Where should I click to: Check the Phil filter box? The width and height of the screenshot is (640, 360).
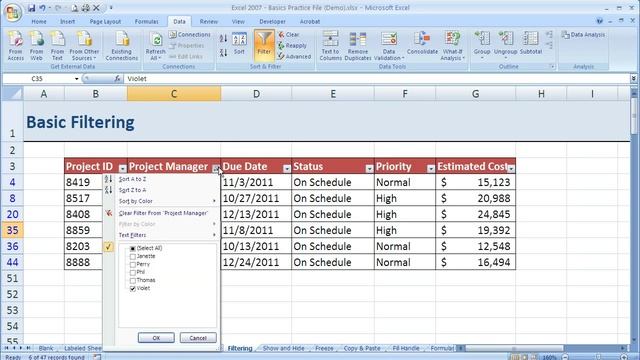click(x=133, y=273)
